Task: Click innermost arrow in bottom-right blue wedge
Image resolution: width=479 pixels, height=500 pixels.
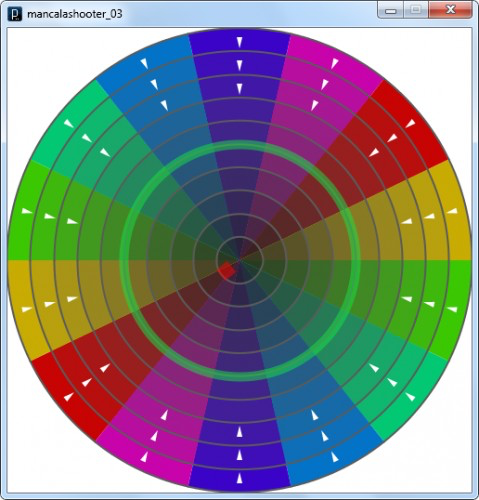Action: (x=315, y=415)
